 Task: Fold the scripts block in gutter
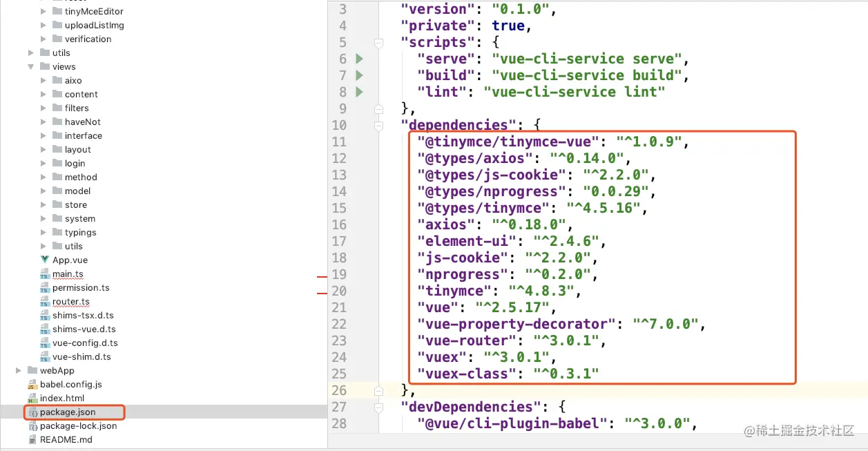click(378, 43)
